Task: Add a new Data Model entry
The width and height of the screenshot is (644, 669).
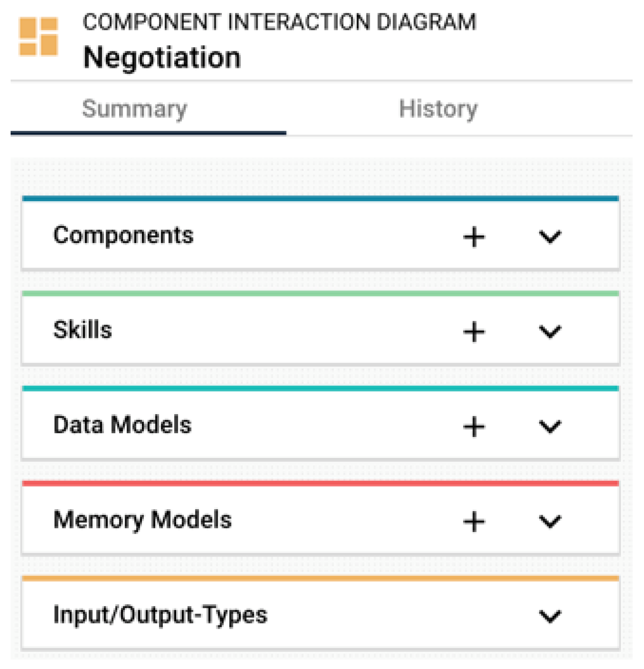Action: point(474,426)
